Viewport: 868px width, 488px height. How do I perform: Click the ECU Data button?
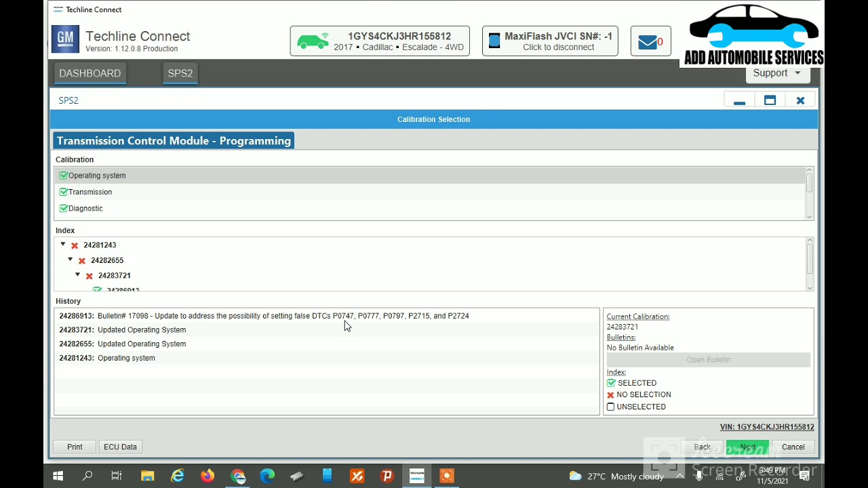pyautogui.click(x=120, y=447)
